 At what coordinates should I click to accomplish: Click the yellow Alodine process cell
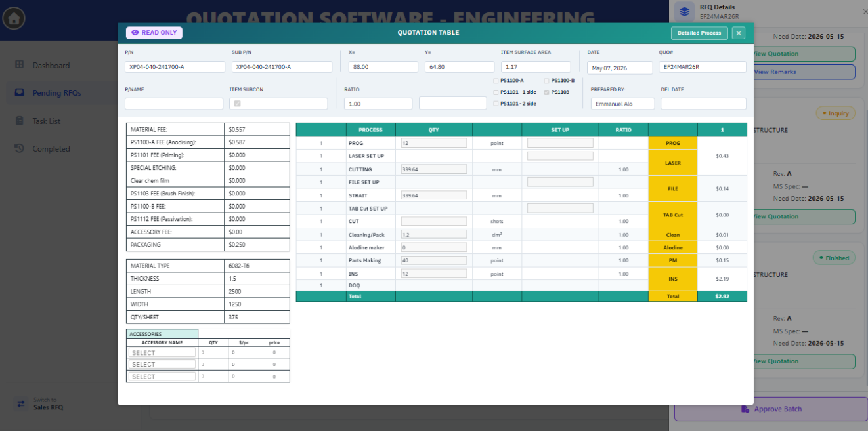(x=673, y=247)
